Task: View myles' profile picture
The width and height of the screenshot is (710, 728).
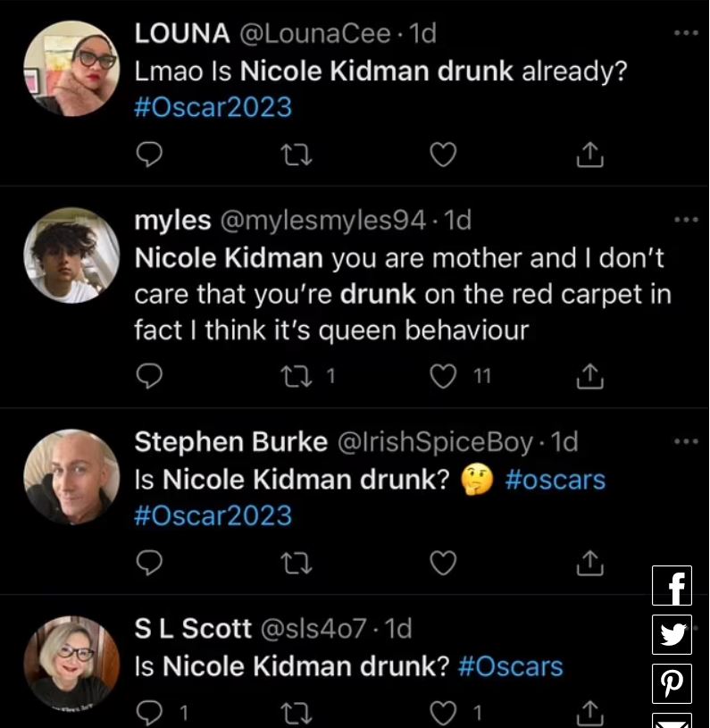Action: 71,255
